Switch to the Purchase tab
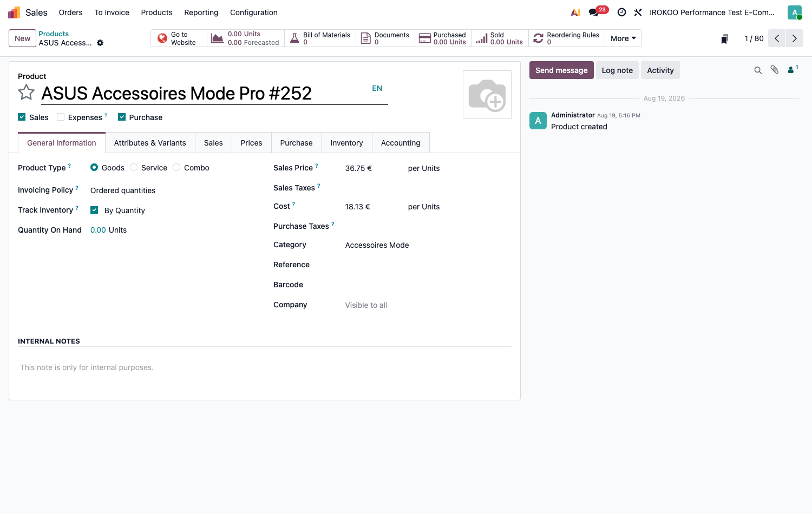Image resolution: width=812 pixels, height=514 pixels. pos(296,143)
